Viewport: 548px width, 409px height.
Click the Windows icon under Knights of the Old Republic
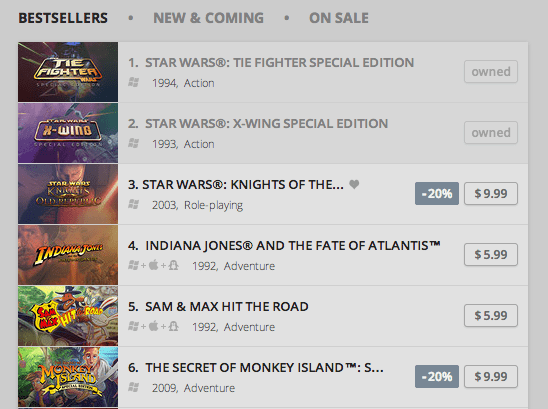(x=134, y=204)
